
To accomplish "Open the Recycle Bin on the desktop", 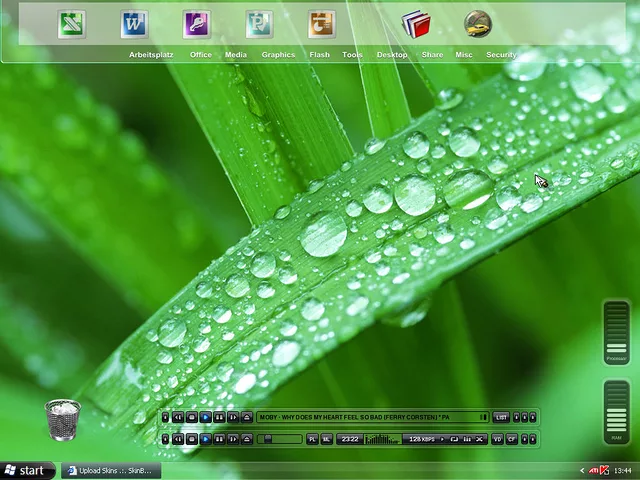I will coord(63,420).
